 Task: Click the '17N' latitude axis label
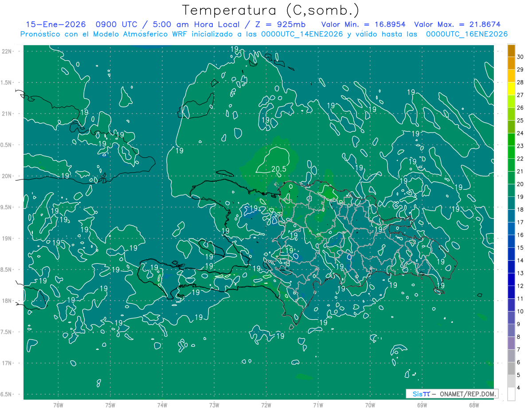(x=7, y=363)
